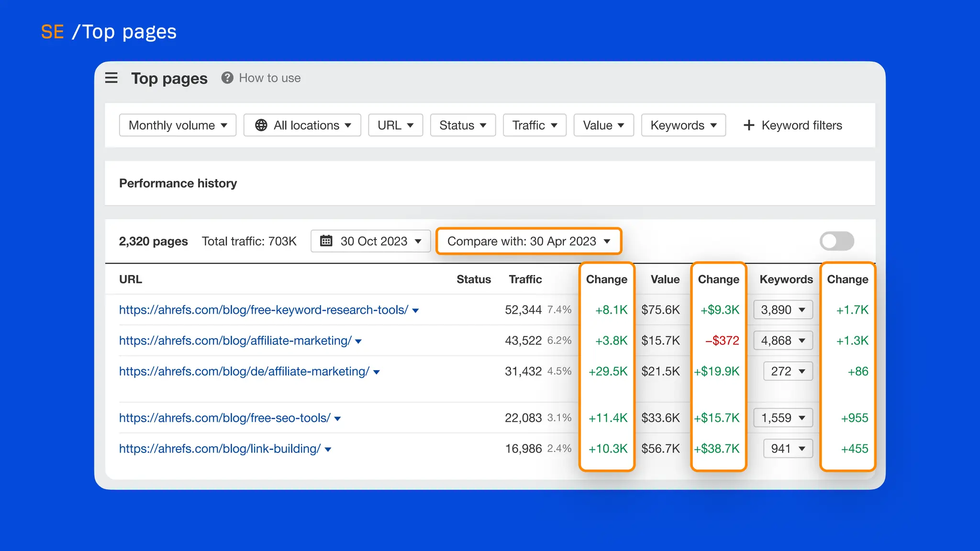Click the $75.6K value cell

(661, 310)
